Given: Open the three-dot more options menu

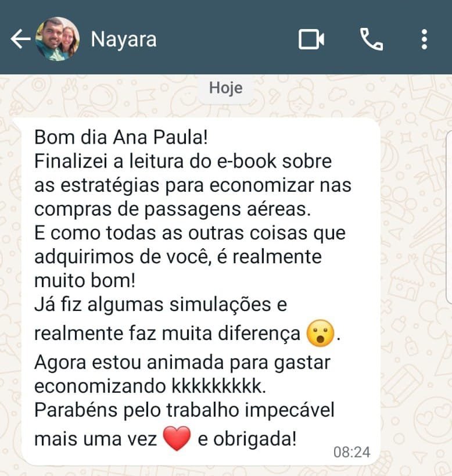Looking at the screenshot, I should (424, 39).
